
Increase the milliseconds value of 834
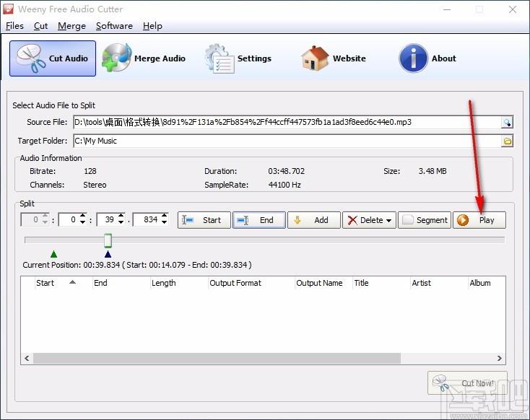[x=165, y=216]
